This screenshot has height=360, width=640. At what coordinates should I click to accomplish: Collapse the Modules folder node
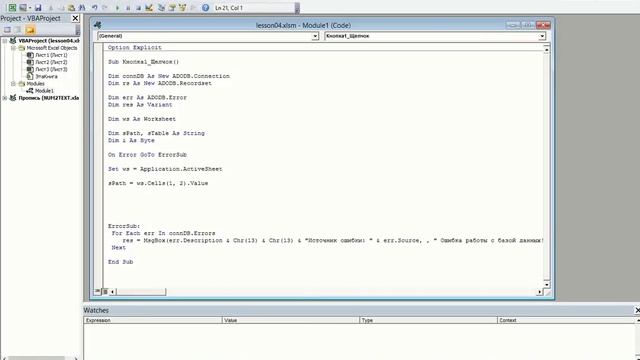[13, 84]
